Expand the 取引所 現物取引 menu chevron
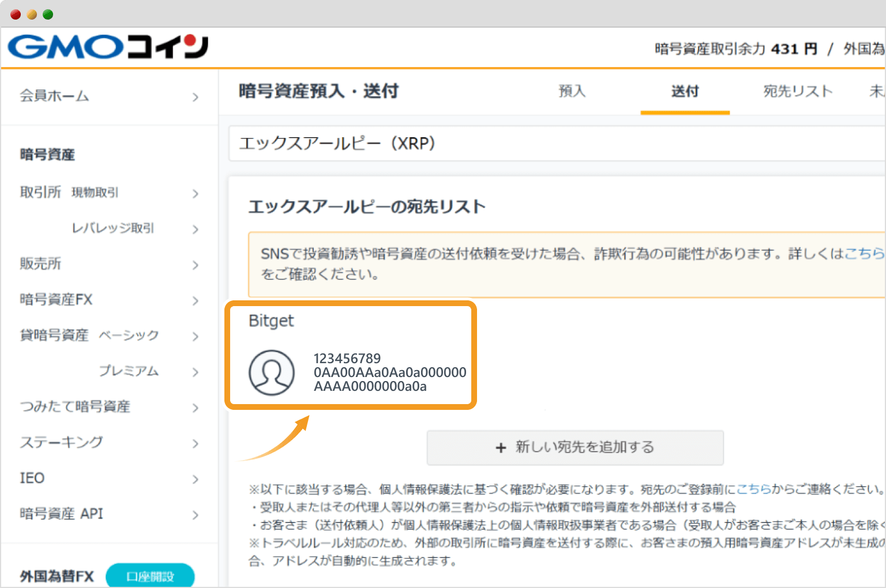886x588 pixels. 196,194
